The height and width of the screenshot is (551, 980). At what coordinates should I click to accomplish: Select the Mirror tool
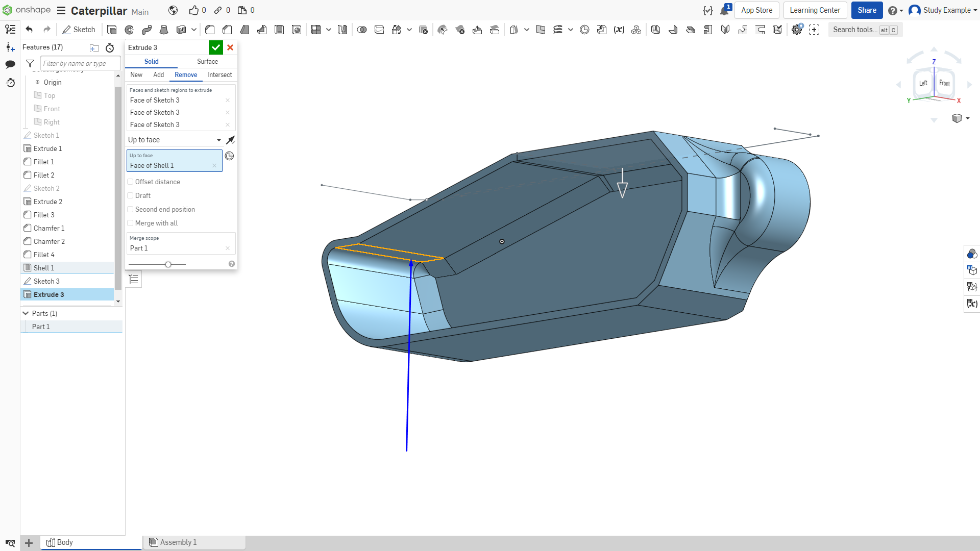coord(342,30)
